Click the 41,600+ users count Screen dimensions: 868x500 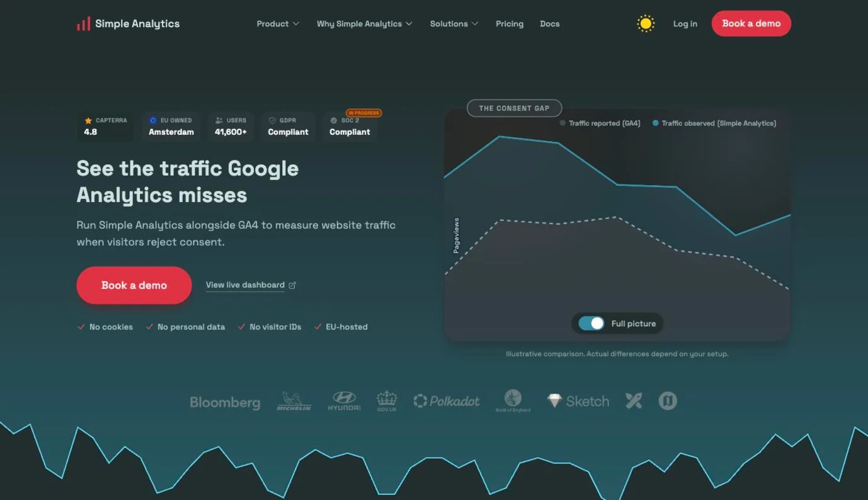point(231,132)
